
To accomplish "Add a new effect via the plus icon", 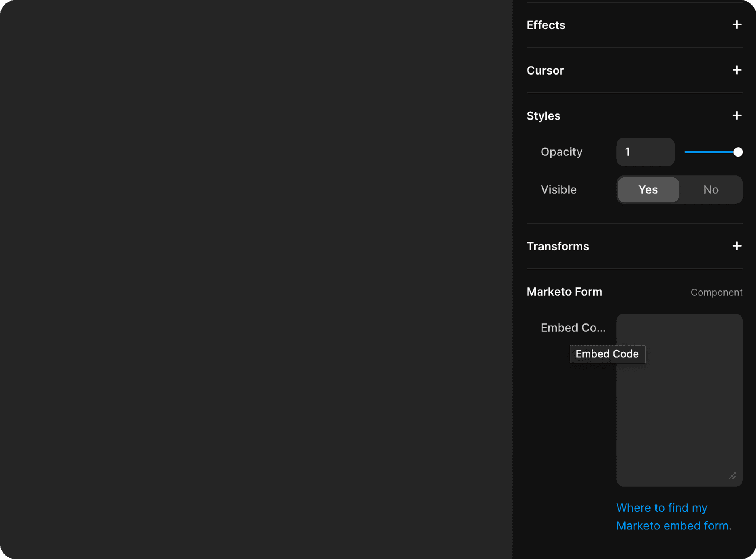I will coord(737,25).
